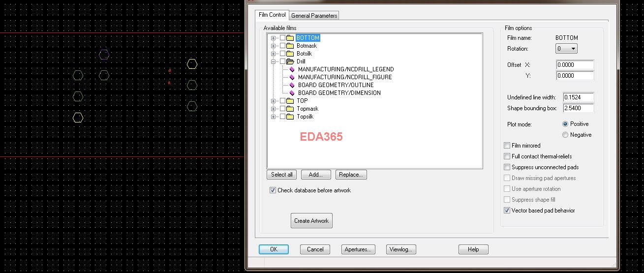644x273 pixels.
Task: Click the BOTTOM film folder icon
Action: (x=290, y=38)
